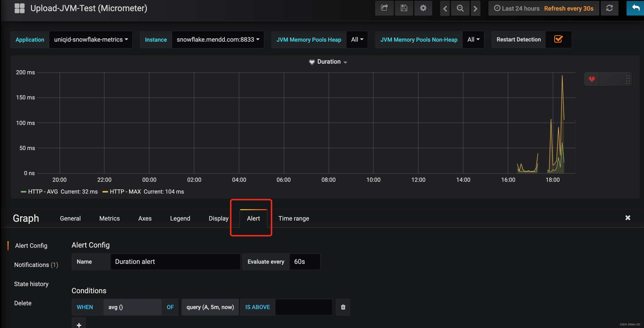644x328 pixels.
Task: Expand the Duration panel title menu
Action: coord(328,62)
